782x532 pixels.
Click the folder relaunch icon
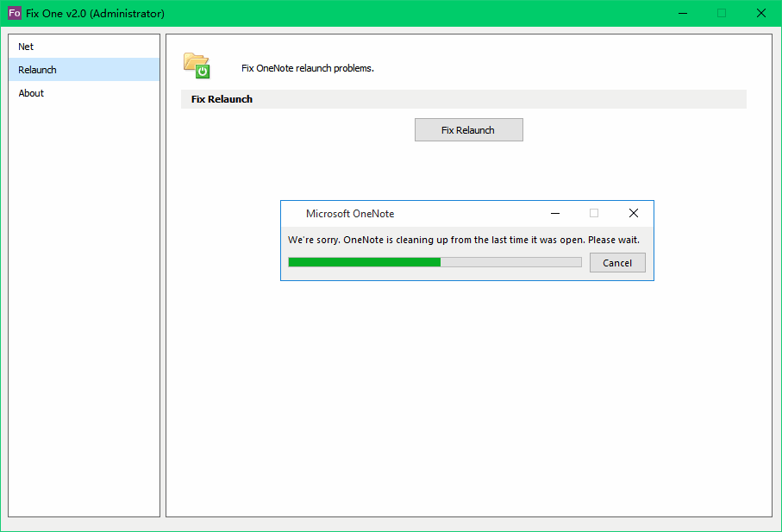click(x=197, y=66)
